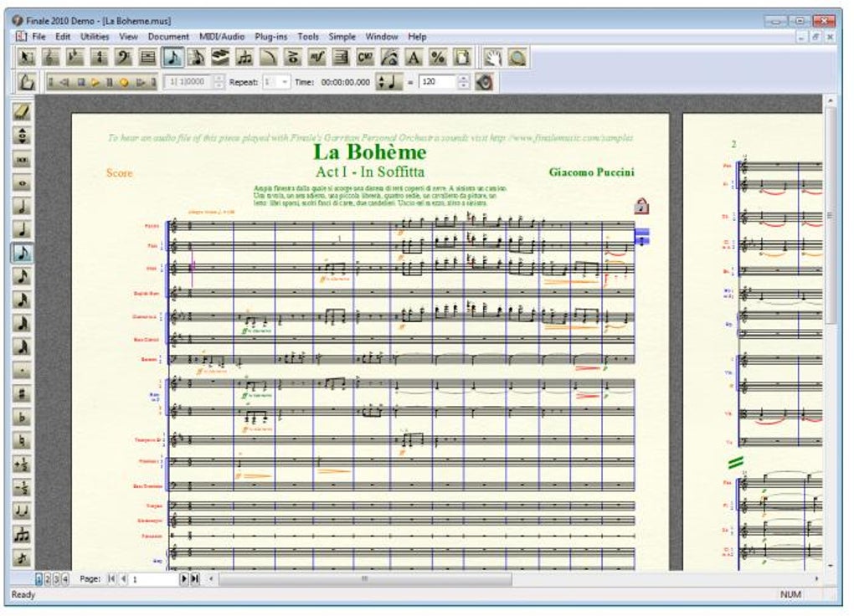Click the horizontal scrollbar thumb
Image resolution: width=854 pixels, height=616 pixels.
pyautogui.click(x=365, y=578)
